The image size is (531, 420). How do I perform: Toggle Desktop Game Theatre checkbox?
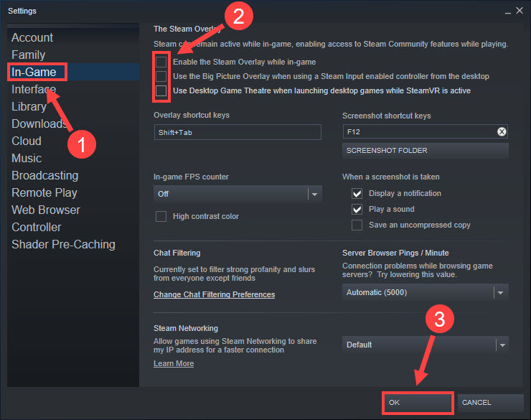(x=161, y=90)
